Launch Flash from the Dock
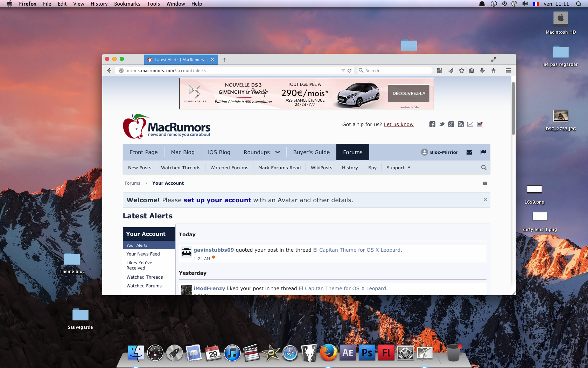The width and height of the screenshot is (588, 368). [386, 353]
